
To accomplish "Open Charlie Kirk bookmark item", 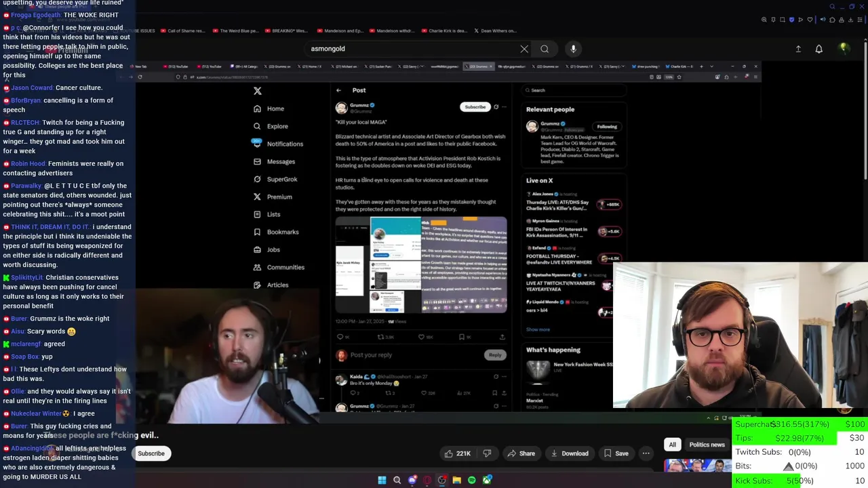I will 444,30.
